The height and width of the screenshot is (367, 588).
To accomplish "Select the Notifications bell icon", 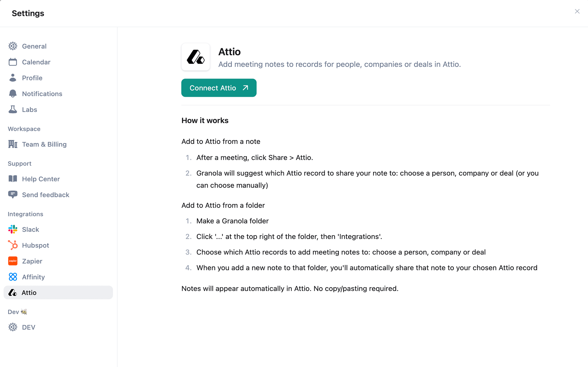I will pos(13,94).
